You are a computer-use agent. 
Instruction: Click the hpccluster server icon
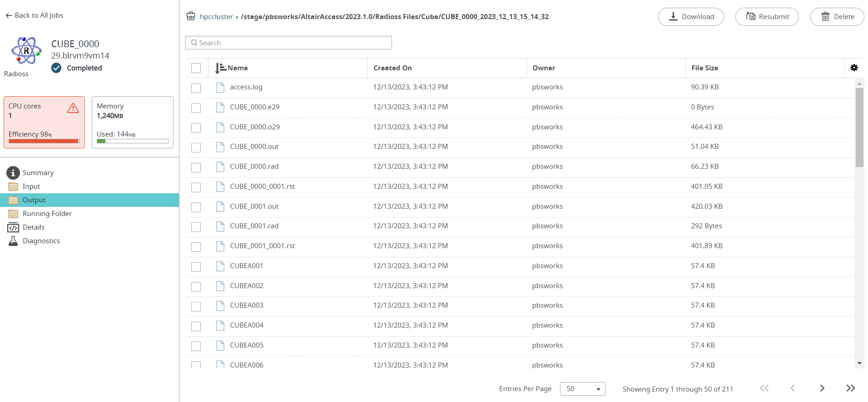[x=191, y=16]
